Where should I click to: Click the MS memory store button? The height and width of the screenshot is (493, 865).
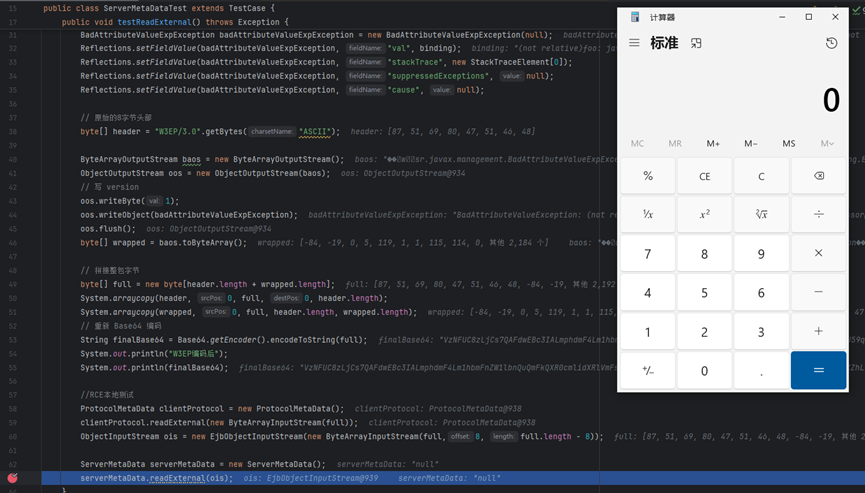[789, 143]
